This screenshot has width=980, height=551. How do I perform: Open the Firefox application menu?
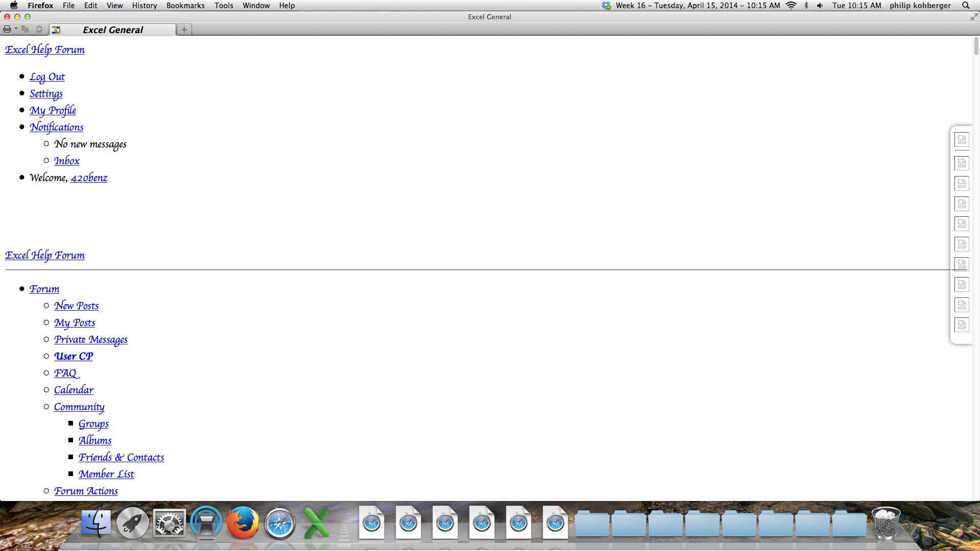40,5
